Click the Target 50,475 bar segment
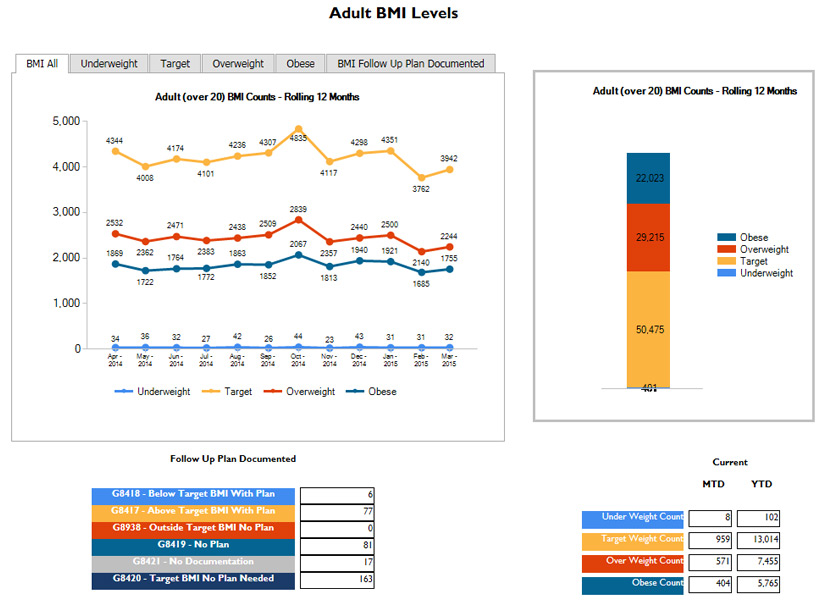The width and height of the screenshot is (840, 600). tap(648, 329)
